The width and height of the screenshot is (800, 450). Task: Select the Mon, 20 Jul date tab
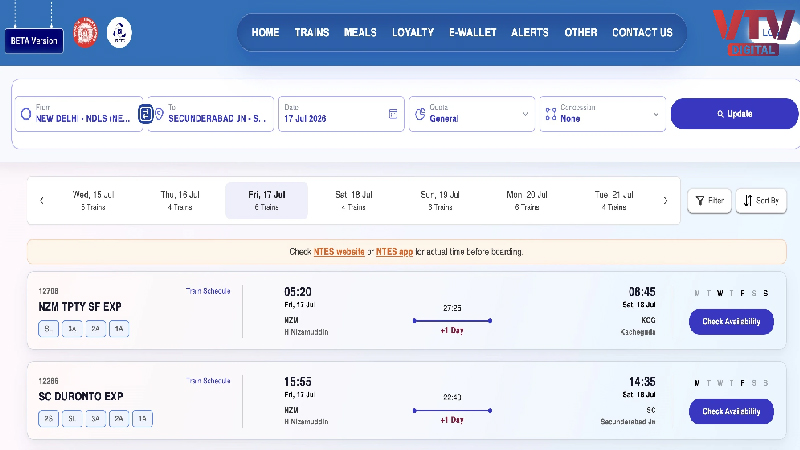pos(527,201)
